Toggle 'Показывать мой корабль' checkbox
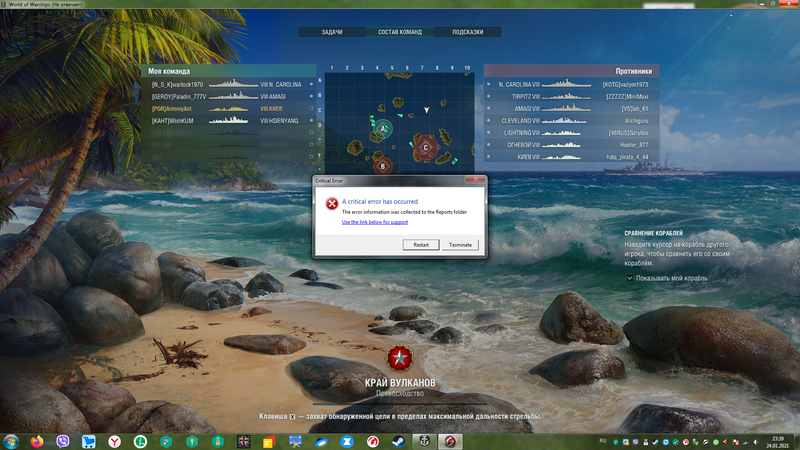800x450 pixels. [x=630, y=278]
